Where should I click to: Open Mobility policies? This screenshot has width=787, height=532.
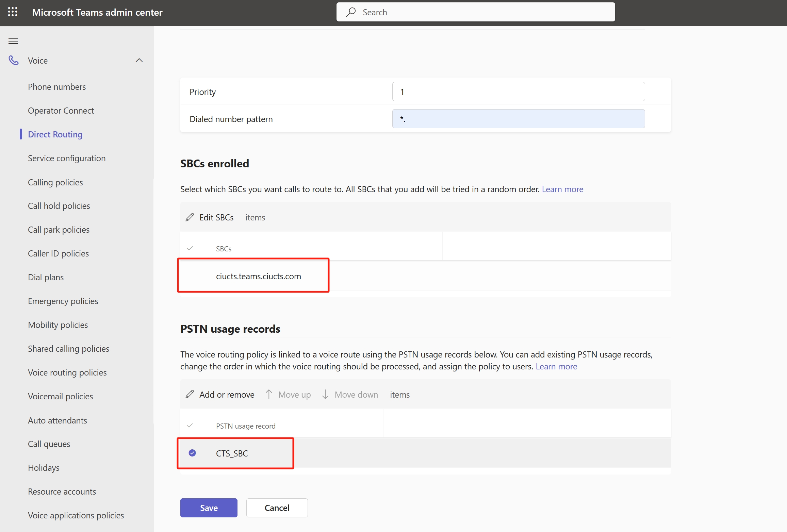58,325
